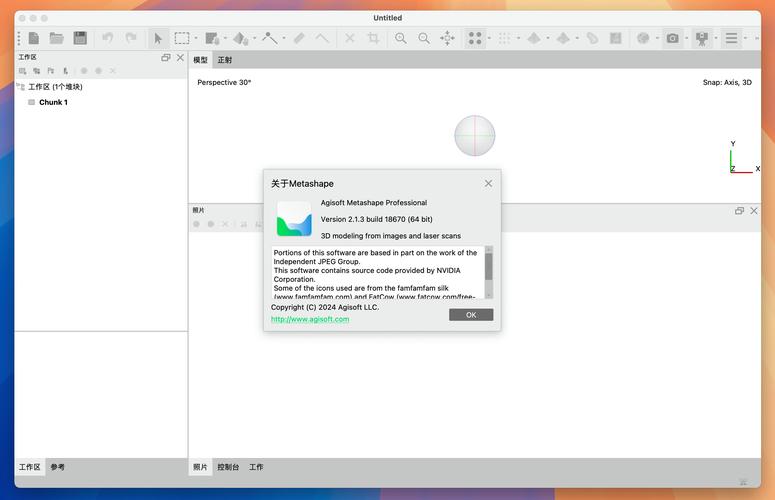
Task: Open the http://www.agisoft.com link
Action: pyautogui.click(x=310, y=319)
